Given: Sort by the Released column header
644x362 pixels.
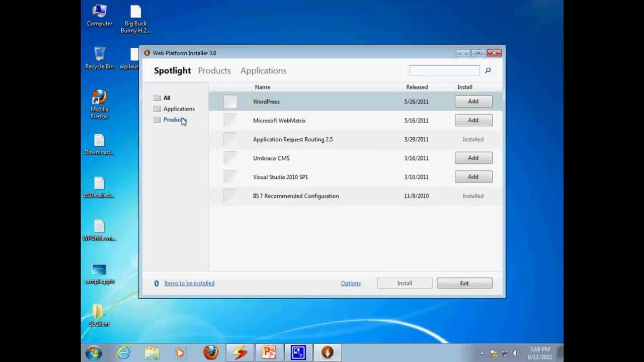Looking at the screenshot, I should tap(417, 87).
